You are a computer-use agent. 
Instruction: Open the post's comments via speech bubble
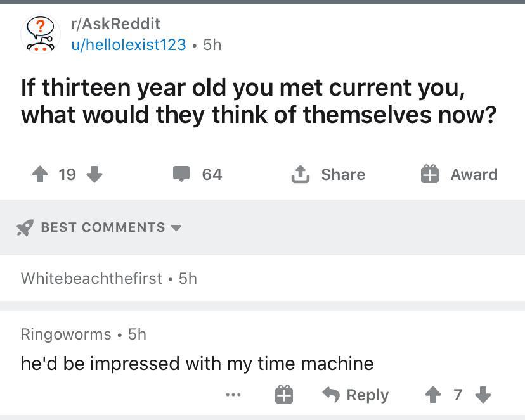(x=181, y=174)
